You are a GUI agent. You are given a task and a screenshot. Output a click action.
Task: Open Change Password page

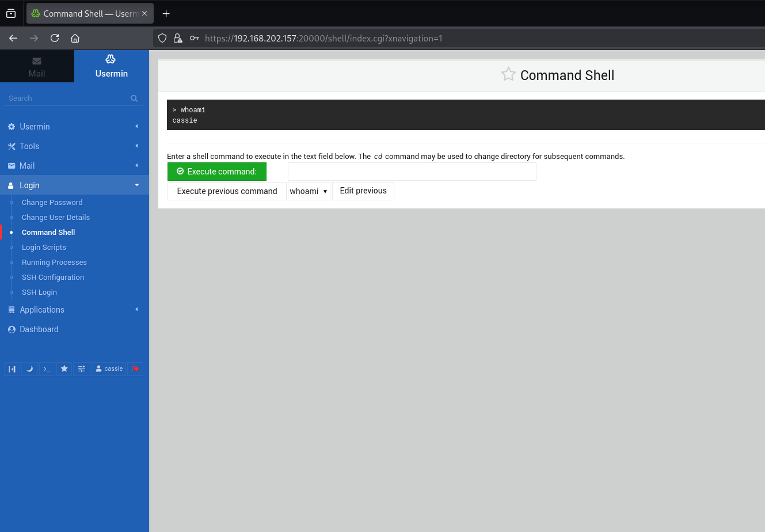pos(52,203)
